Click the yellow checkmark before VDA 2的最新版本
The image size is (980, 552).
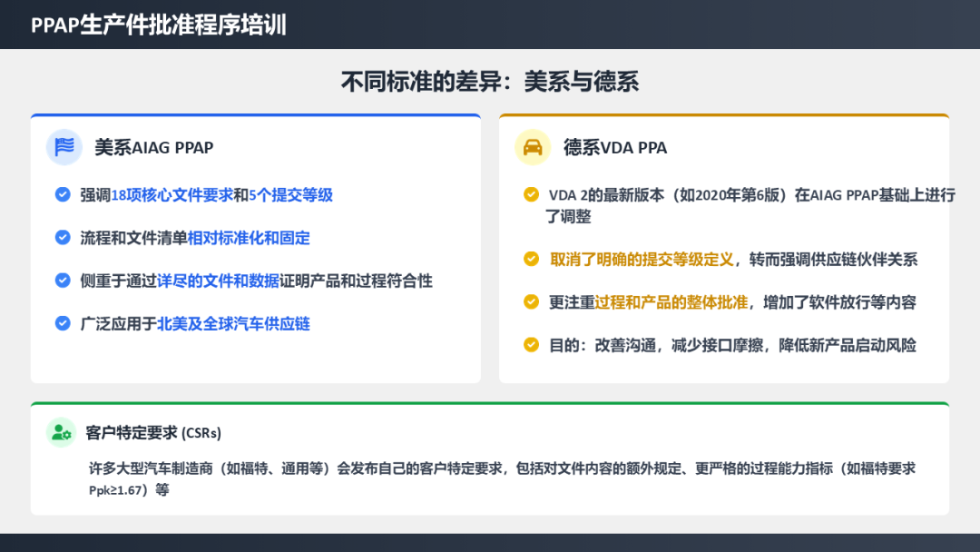(x=531, y=195)
